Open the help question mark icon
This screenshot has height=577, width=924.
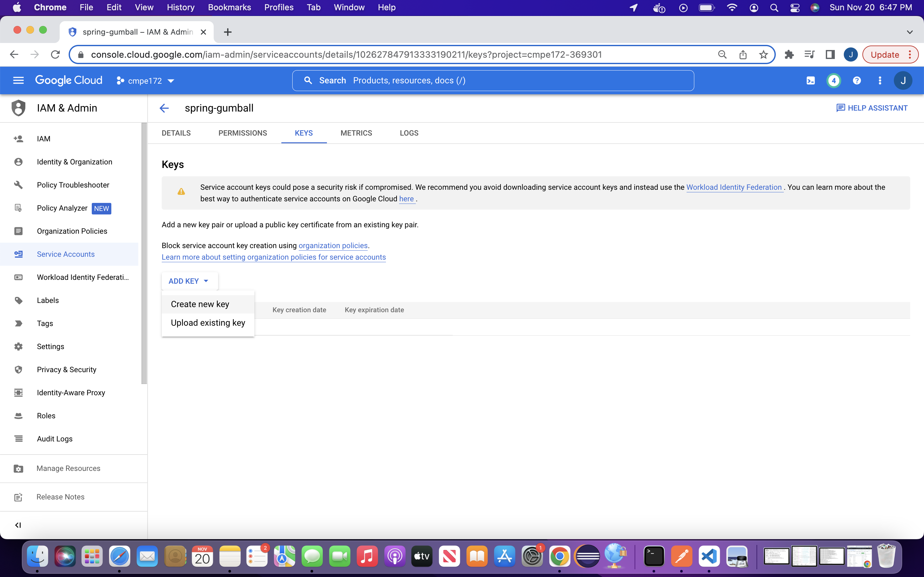click(x=857, y=80)
